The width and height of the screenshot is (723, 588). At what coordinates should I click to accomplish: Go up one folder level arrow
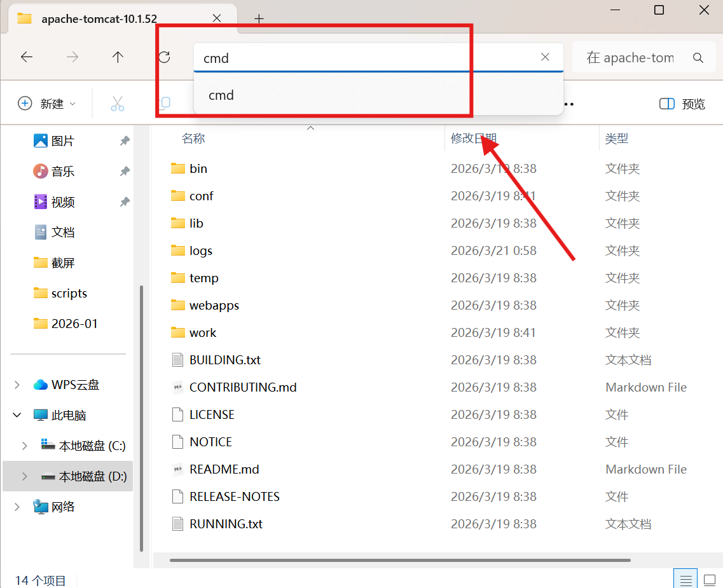point(118,57)
